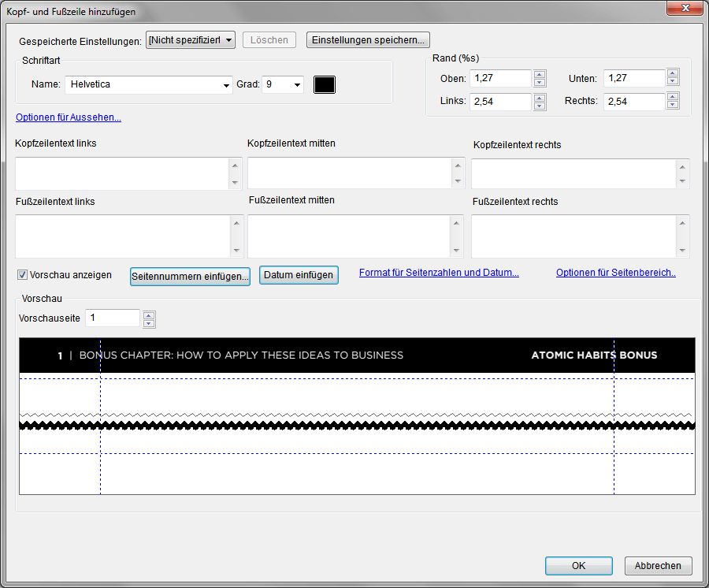Open the Gespeicherte Einstellungen dropdown

tap(191, 40)
